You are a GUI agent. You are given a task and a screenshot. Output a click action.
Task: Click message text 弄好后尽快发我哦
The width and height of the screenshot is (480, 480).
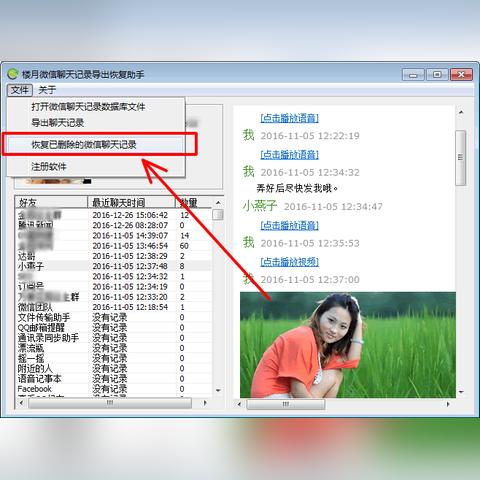(297, 188)
